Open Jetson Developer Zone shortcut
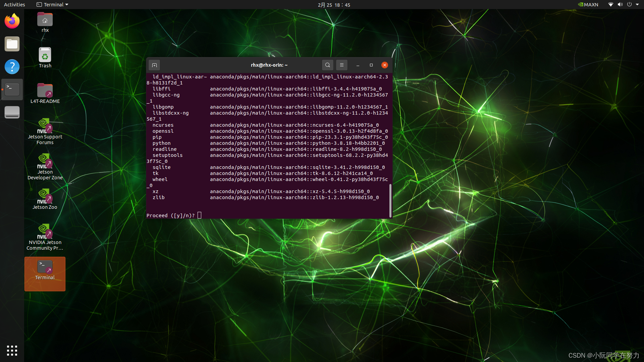644x362 pixels. 45,167
